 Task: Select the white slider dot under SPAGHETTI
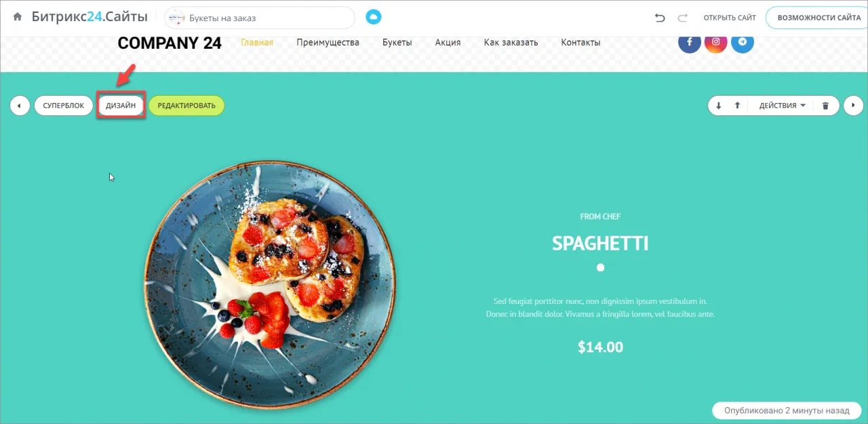pyautogui.click(x=600, y=268)
